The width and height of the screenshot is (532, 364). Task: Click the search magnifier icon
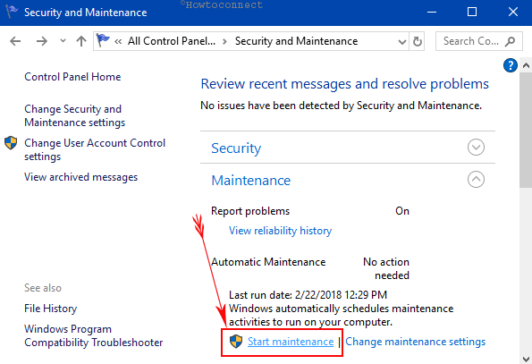click(510, 41)
